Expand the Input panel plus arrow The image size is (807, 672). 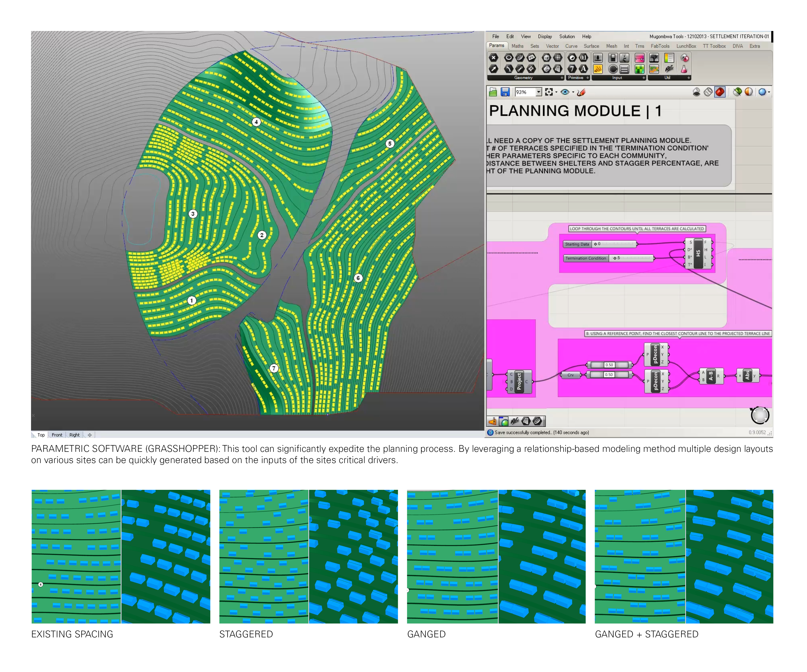[x=644, y=78]
